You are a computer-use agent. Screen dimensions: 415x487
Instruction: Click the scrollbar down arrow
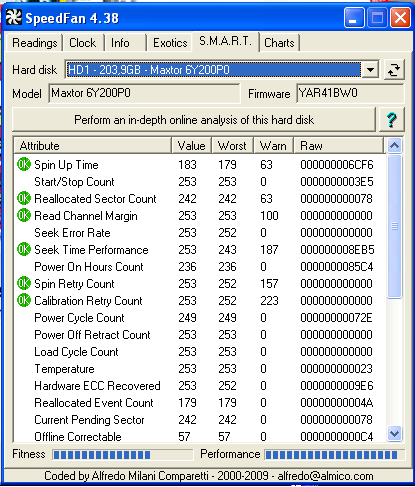(x=395, y=433)
